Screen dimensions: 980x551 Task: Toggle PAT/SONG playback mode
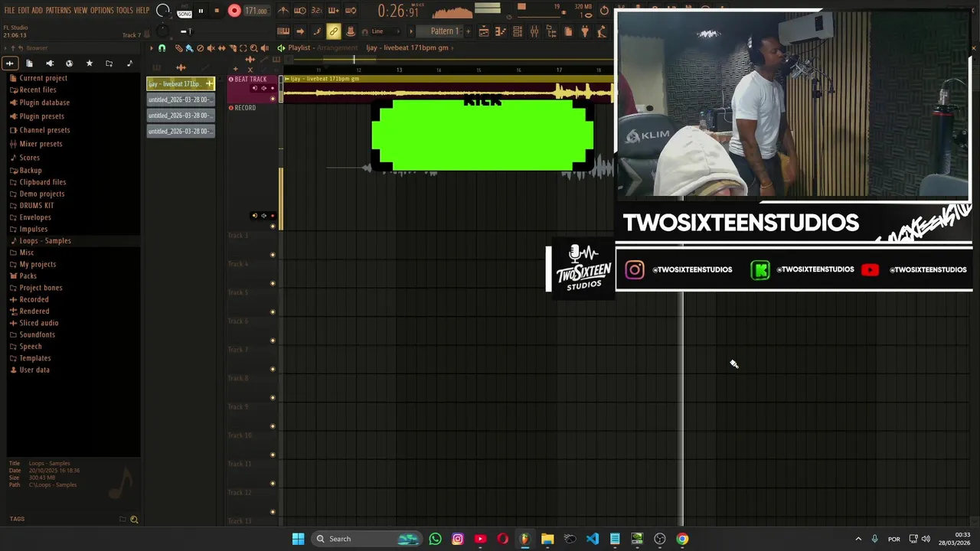point(185,11)
